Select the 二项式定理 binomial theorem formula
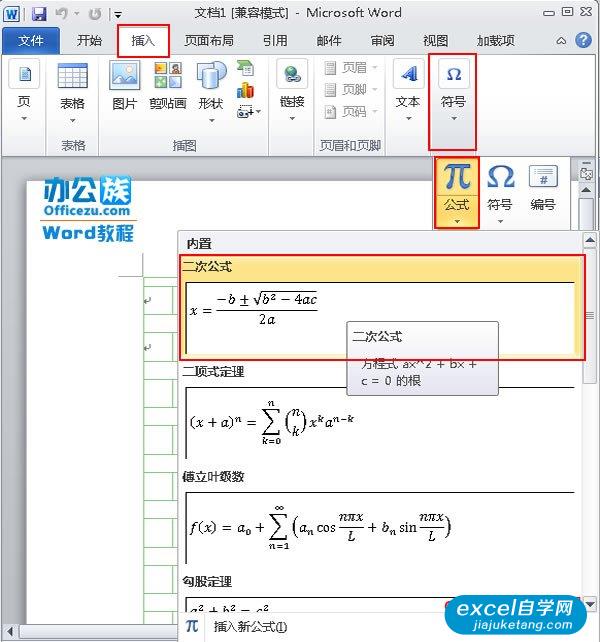Viewport: 600px width, 642px height. click(x=380, y=412)
